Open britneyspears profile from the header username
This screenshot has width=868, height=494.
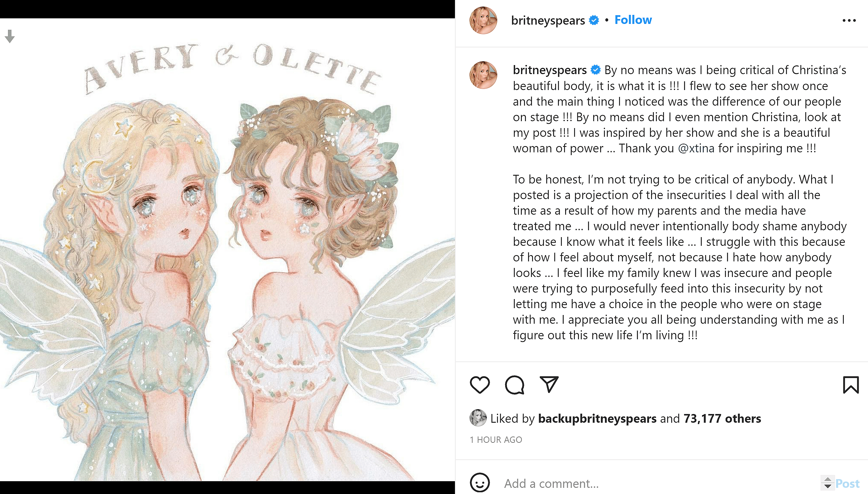tap(547, 20)
